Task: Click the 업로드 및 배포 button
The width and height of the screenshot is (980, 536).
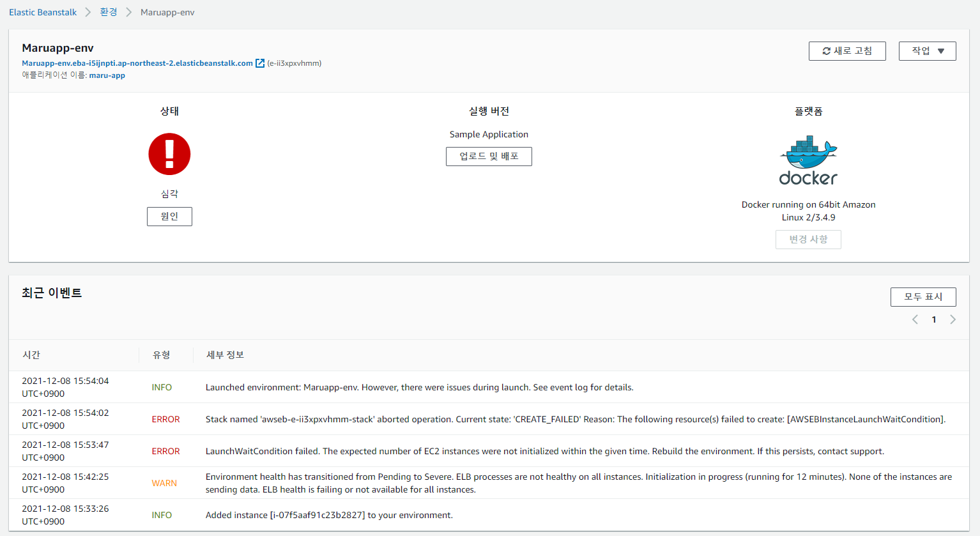Action: click(489, 157)
